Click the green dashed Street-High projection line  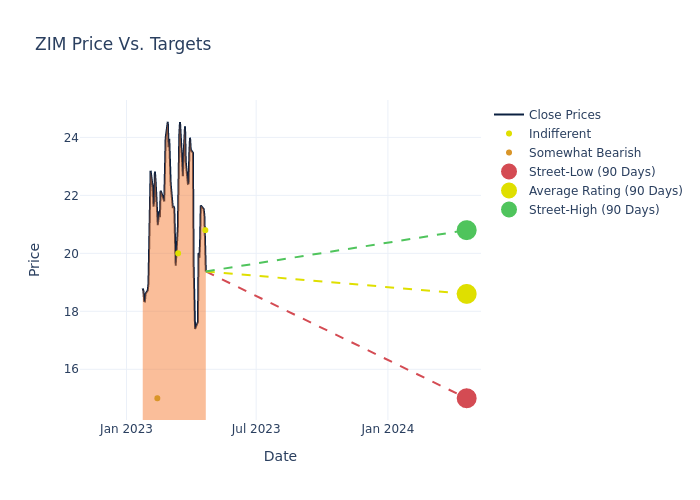pos(335,251)
